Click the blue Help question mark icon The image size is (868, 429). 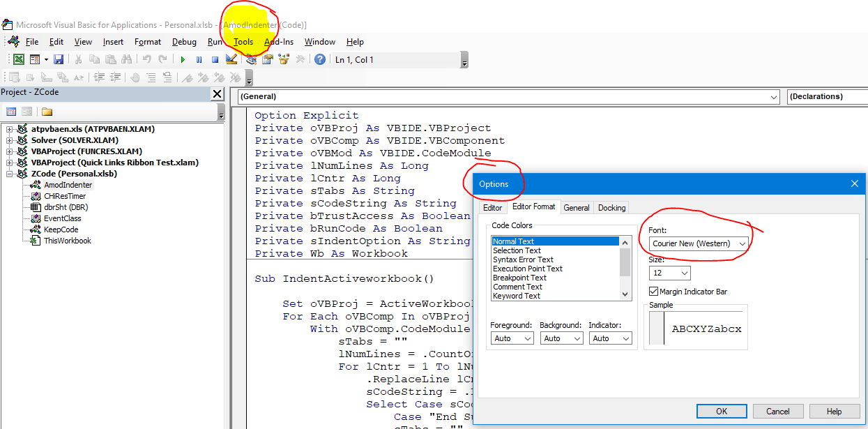(319, 59)
